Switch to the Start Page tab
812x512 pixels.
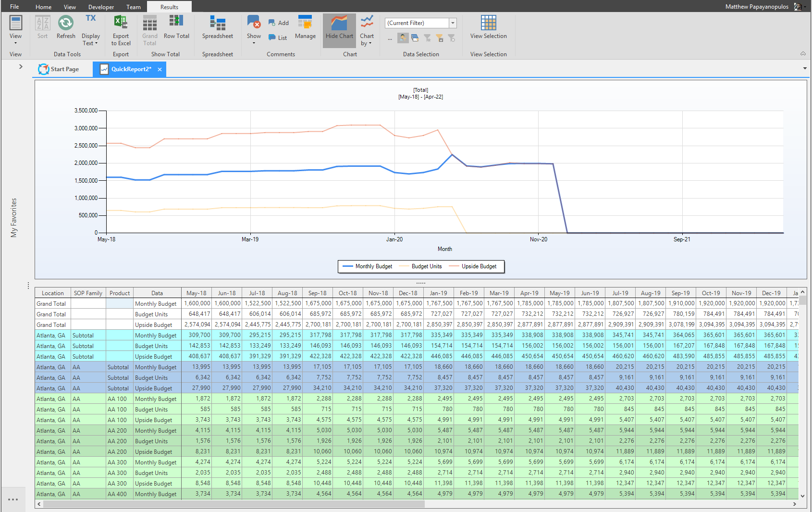59,69
